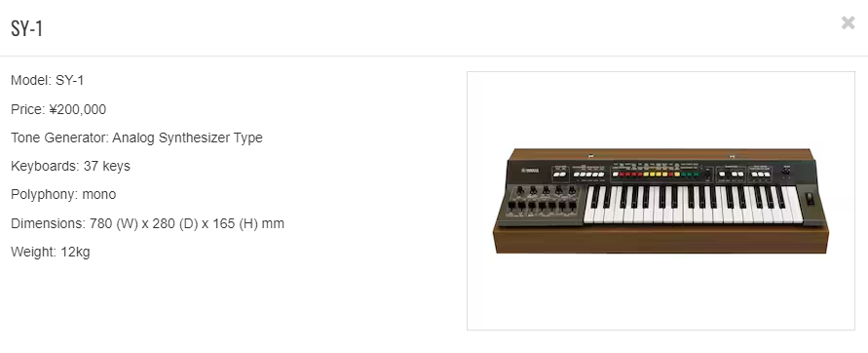Click the Weight: 12kg line
Viewport: 868px width, 353px height.
(51, 252)
